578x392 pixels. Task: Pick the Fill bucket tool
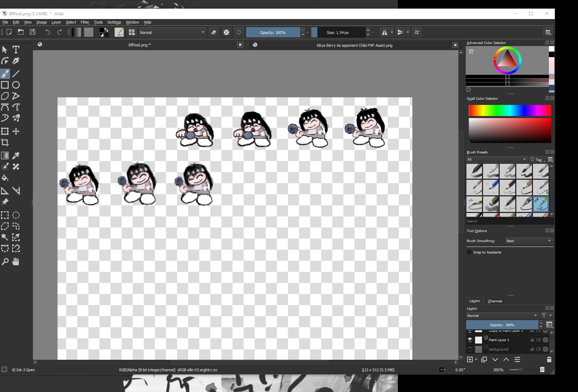coord(5,178)
